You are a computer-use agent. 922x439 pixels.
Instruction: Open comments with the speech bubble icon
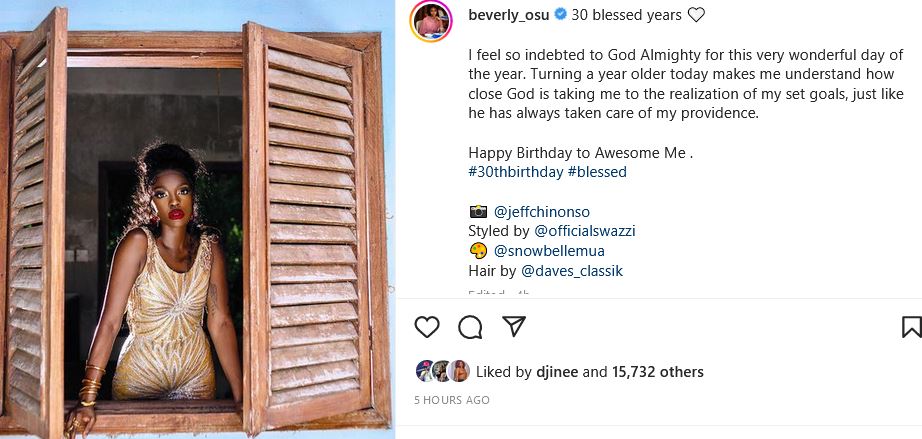[x=470, y=327]
